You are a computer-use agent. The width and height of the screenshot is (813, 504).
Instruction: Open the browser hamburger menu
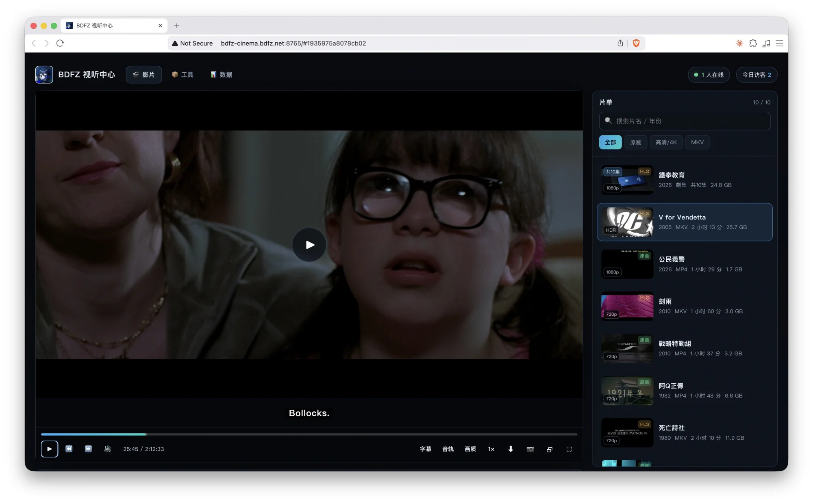(779, 43)
